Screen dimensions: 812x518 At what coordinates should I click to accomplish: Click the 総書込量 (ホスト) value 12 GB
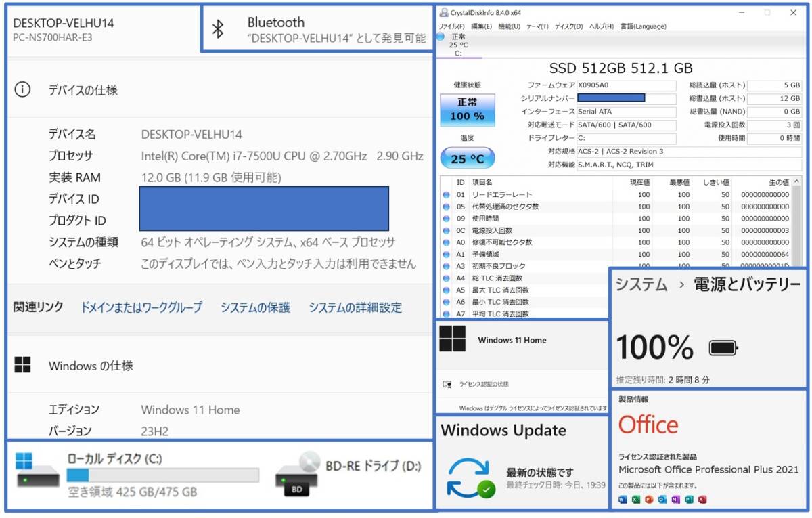775,99
